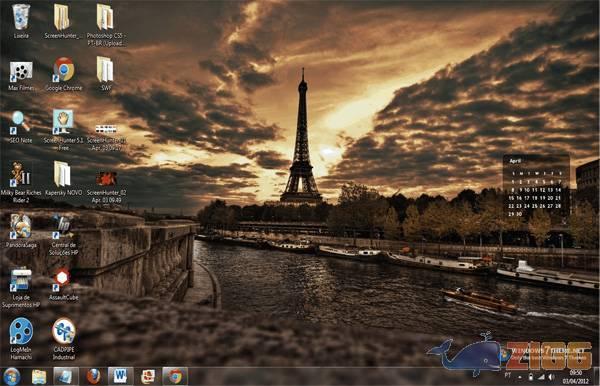Select the ScreenHunter Apr. 03 09.27 image file

pos(106,137)
